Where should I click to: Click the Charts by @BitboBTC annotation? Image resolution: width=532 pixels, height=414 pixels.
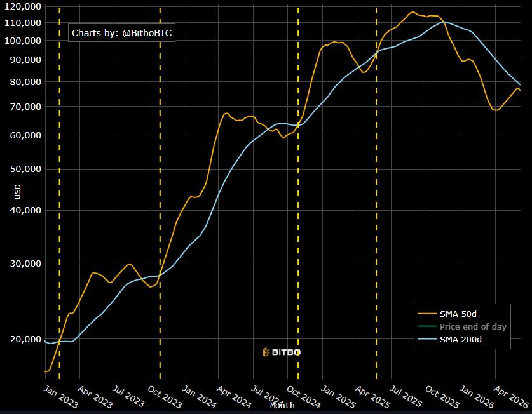tap(122, 33)
